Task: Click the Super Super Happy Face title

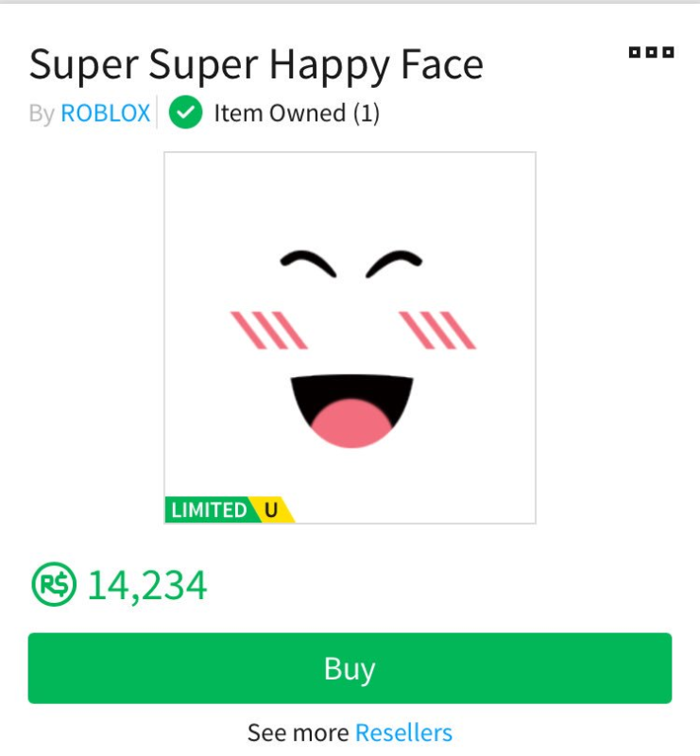Action: (x=256, y=64)
